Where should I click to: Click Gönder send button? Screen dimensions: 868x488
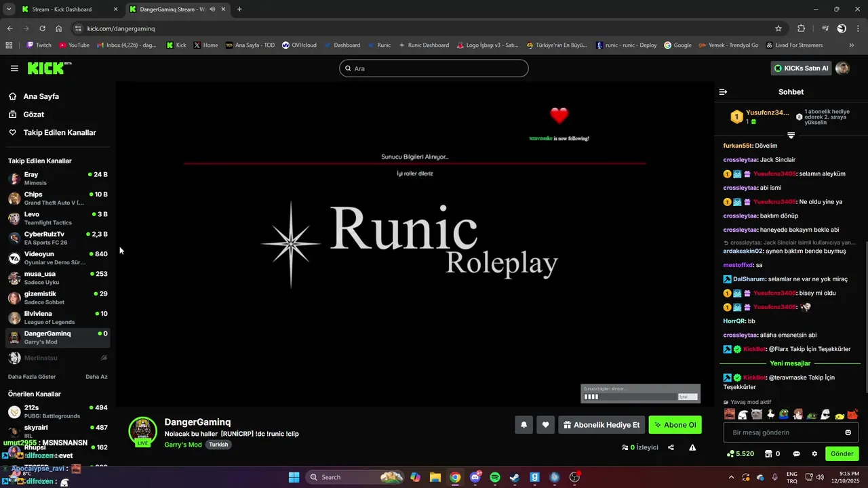pos(842,454)
